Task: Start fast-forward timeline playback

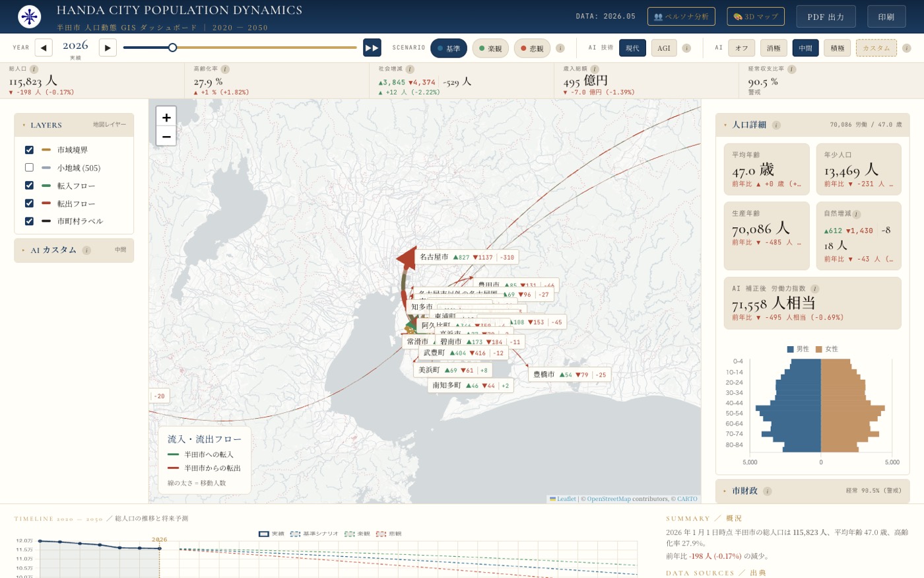Action: click(372, 48)
